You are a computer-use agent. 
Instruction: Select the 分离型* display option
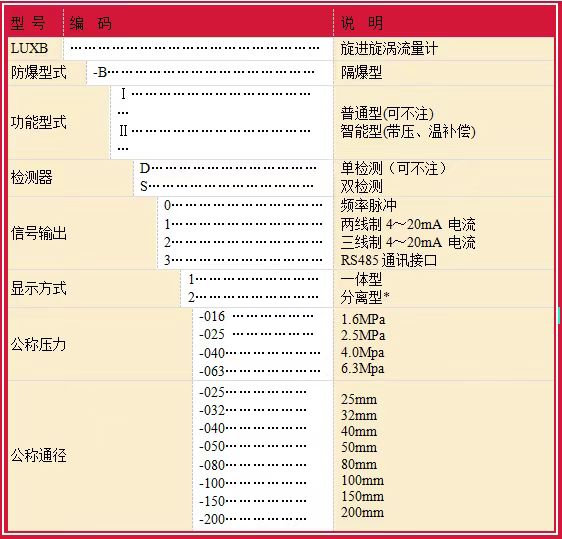coord(365,297)
